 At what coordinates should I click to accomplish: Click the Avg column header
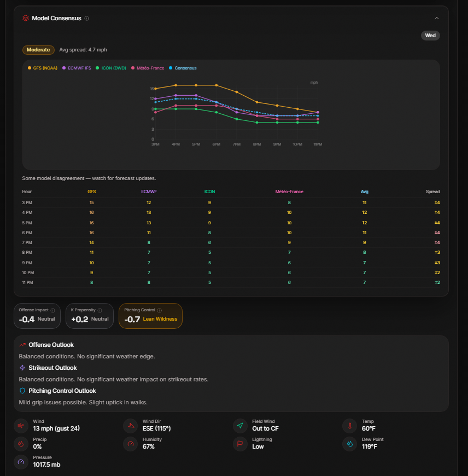(365, 191)
